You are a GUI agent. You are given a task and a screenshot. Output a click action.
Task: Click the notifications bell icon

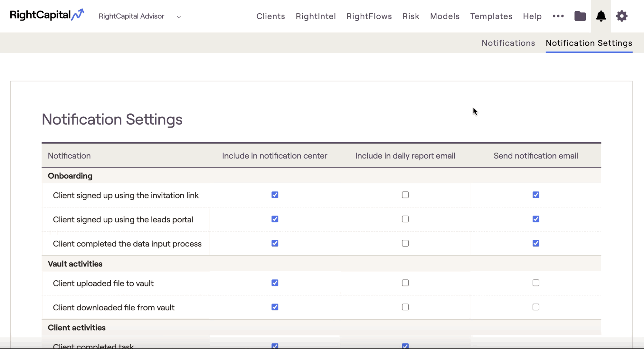coord(601,16)
